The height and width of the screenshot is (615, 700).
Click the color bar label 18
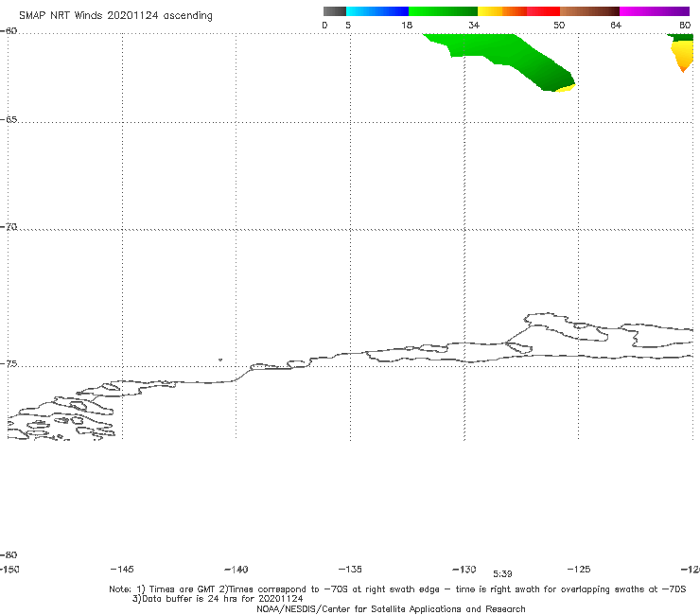click(x=407, y=25)
